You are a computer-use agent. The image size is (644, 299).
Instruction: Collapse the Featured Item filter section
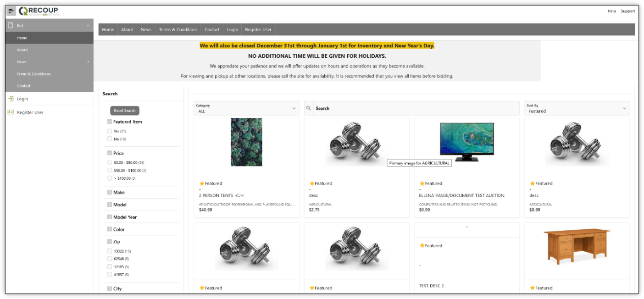[x=110, y=122]
